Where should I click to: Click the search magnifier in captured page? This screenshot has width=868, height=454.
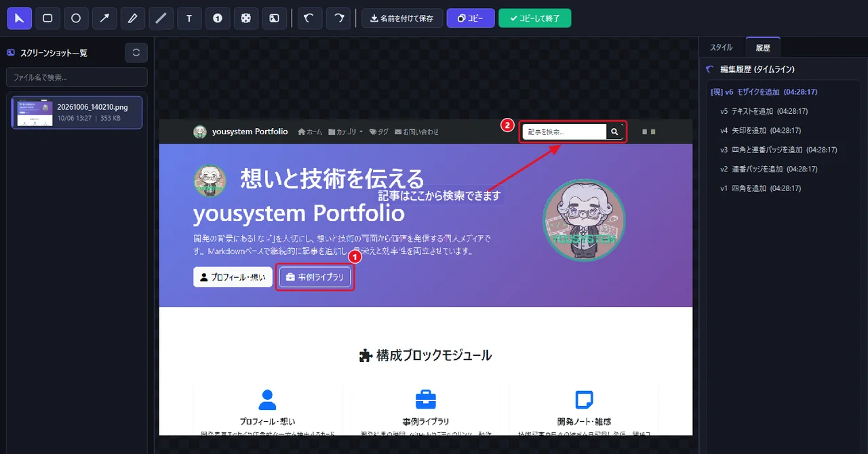click(614, 131)
